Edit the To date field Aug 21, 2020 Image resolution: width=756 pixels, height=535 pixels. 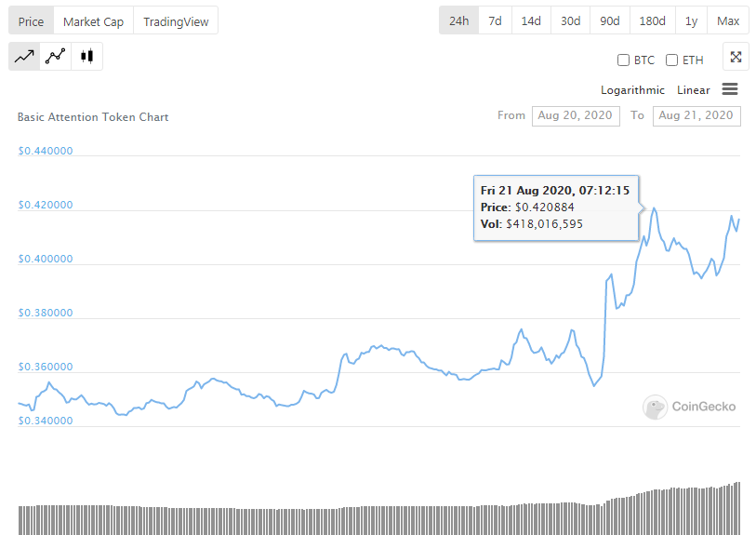tap(696, 115)
